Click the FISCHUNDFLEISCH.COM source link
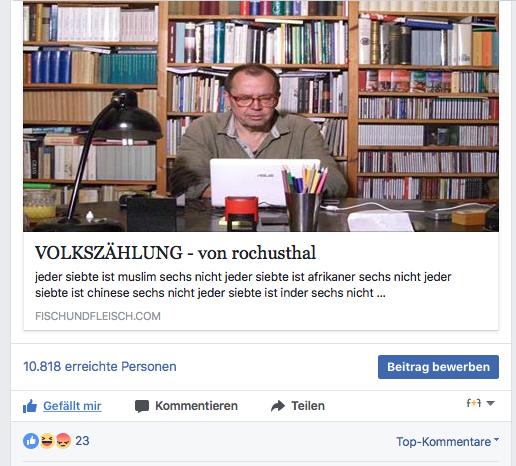Viewport: 516px width, 466px height. [98, 316]
